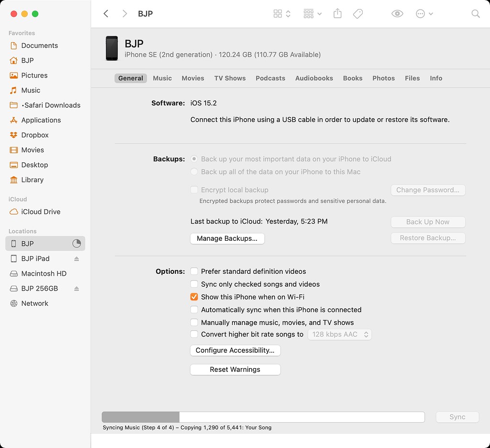Image resolution: width=490 pixels, height=448 pixels.
Task: Click the sync progress bar
Action: click(263, 417)
